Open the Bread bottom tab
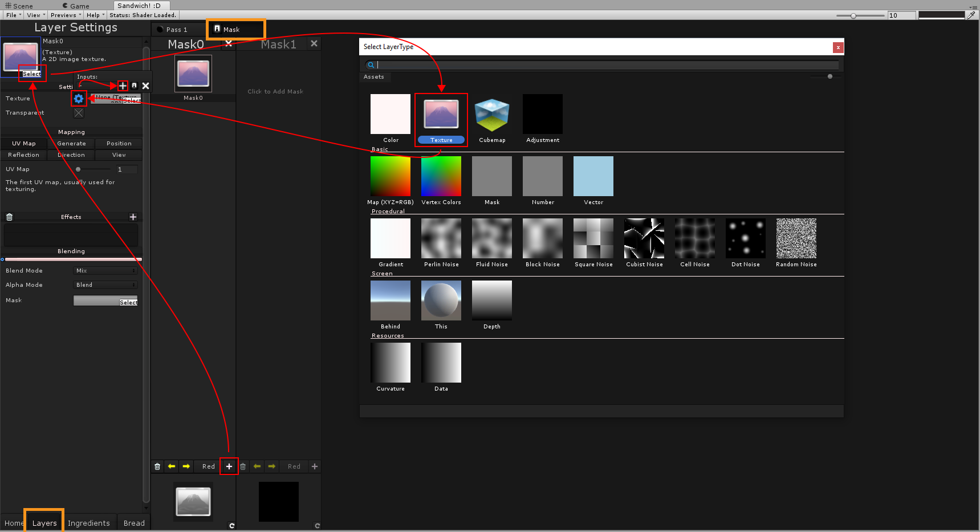980x532 pixels. tap(134, 523)
